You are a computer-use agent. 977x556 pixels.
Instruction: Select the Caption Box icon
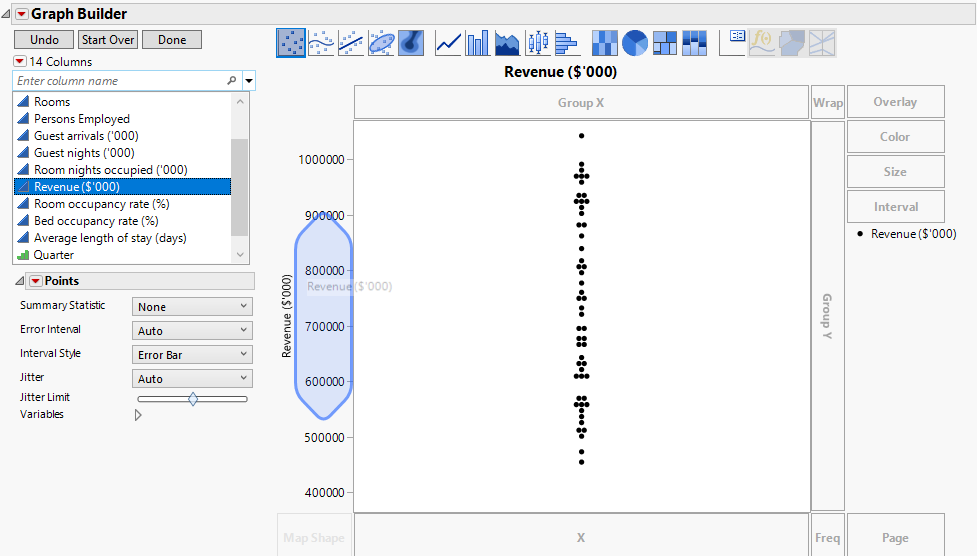click(732, 43)
